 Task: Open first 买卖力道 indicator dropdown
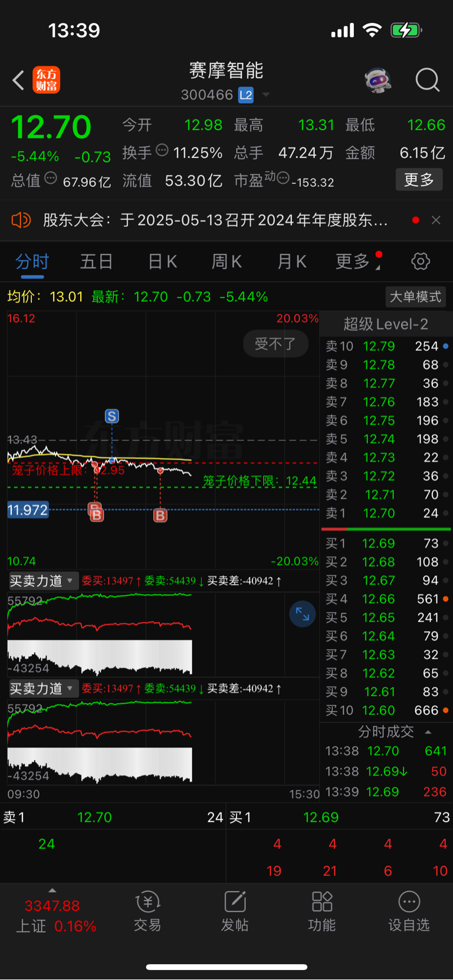tap(42, 581)
